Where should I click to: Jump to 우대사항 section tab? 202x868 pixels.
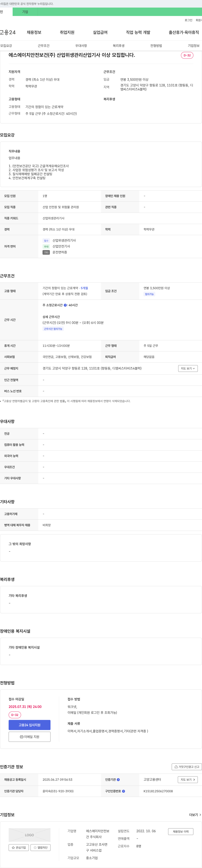(x=81, y=45)
